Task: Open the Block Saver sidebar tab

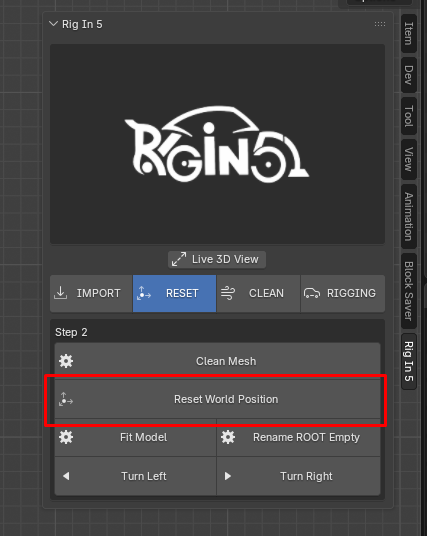Action: coord(409,291)
